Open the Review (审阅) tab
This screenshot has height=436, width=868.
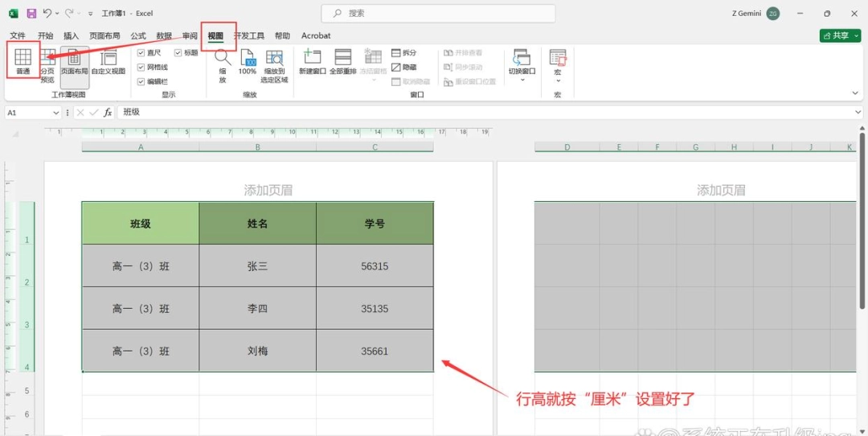(190, 35)
